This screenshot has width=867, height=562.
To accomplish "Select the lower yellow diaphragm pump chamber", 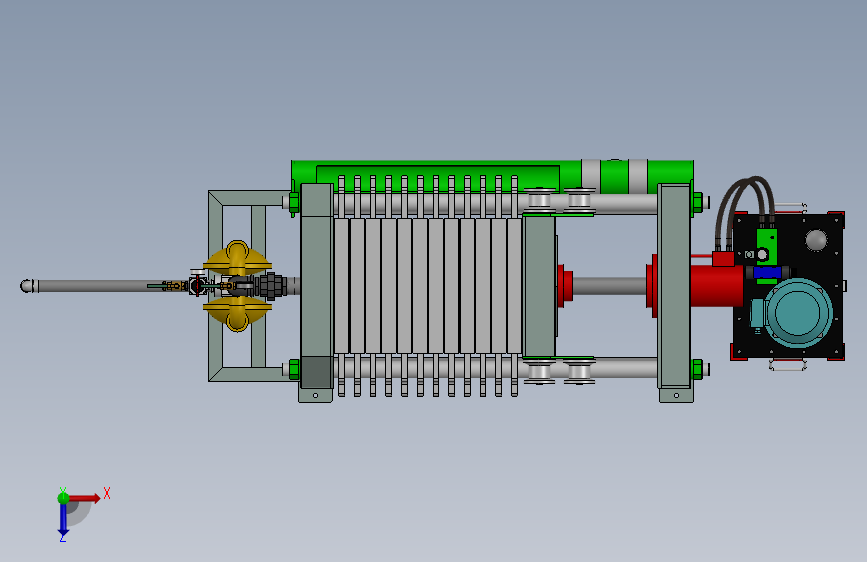I will click(237, 314).
